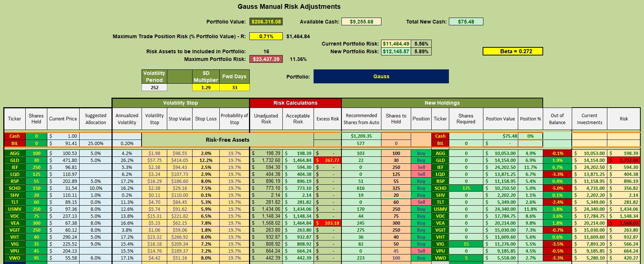The width and height of the screenshot is (644, 264).
Task: Select SCHD shares required 175
Action: [x=466, y=188]
